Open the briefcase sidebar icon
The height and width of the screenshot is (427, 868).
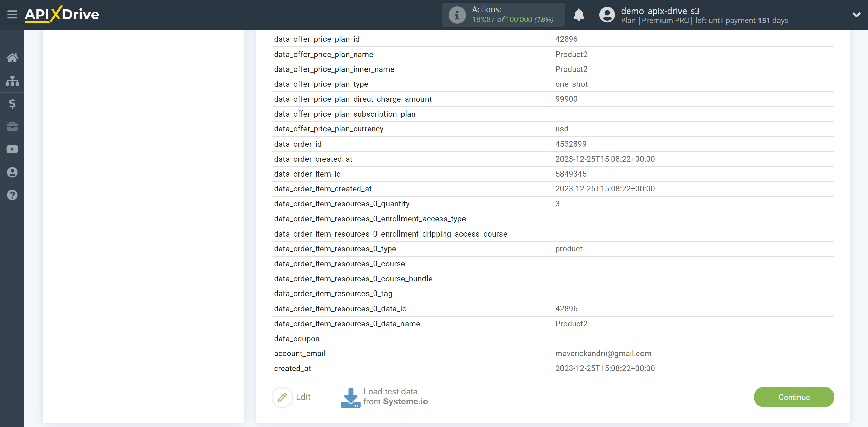[12, 126]
